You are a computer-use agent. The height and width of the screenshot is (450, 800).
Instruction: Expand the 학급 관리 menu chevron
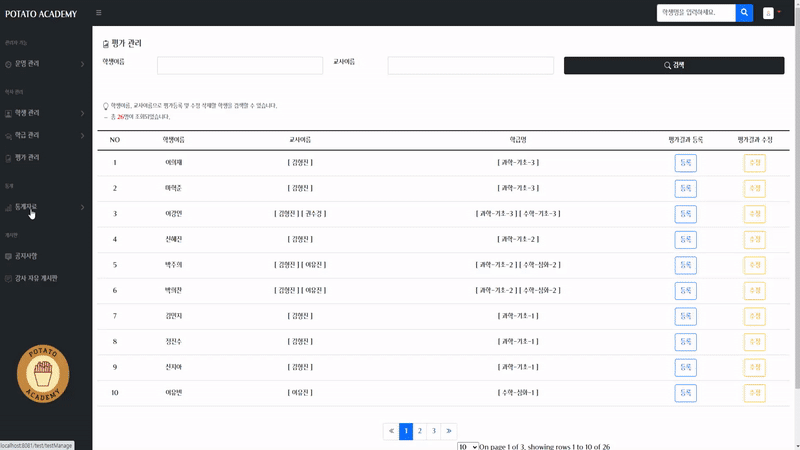coord(82,136)
